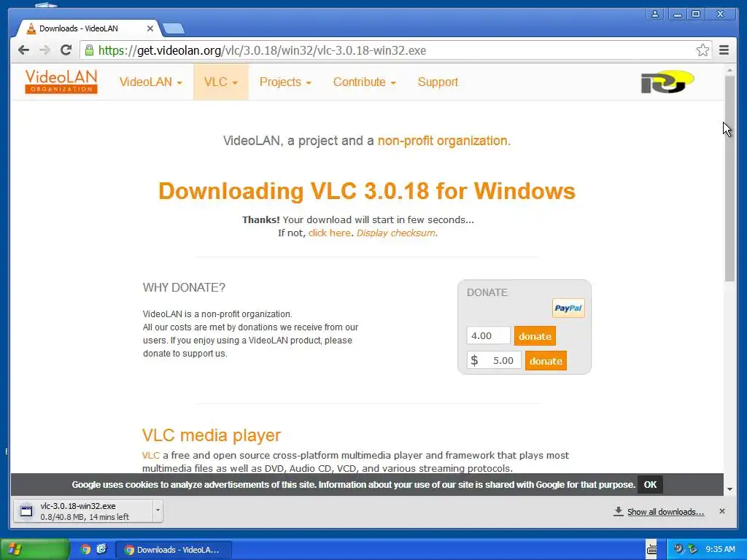Click the Downloads - VideoLAN taskbar button
This screenshot has height=560, width=747.
[174, 550]
